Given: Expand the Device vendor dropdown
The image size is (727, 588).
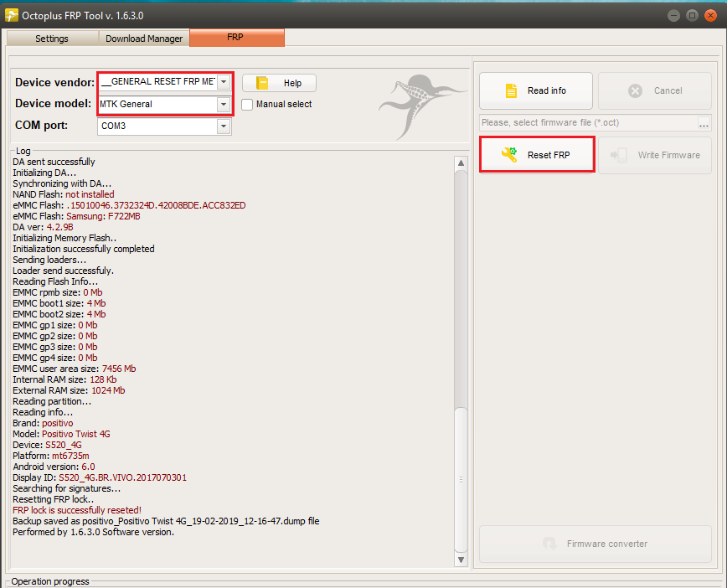Looking at the screenshot, I should coord(224,81).
